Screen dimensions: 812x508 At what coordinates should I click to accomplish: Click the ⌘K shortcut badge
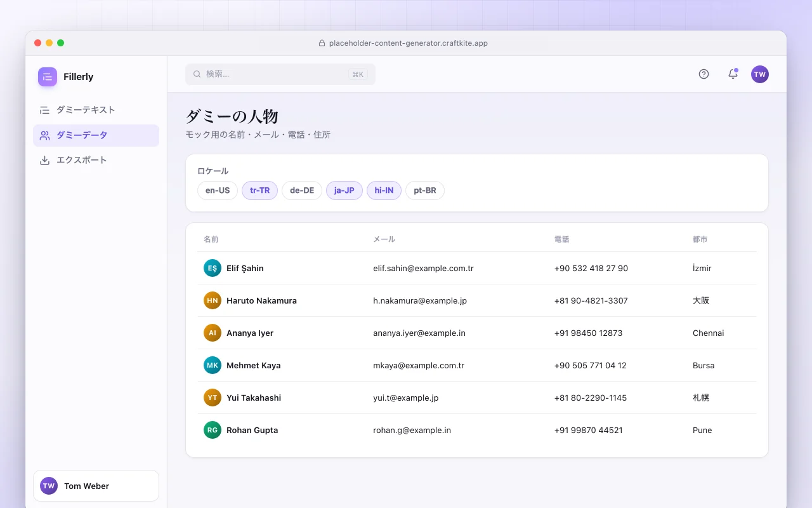[358, 74]
